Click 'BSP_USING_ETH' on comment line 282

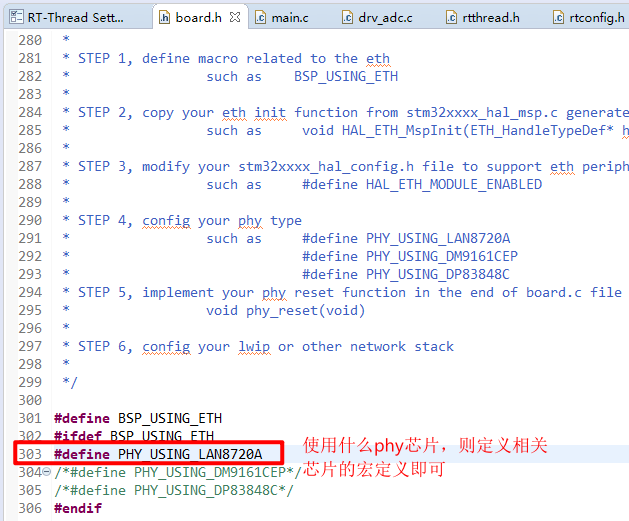point(346,76)
